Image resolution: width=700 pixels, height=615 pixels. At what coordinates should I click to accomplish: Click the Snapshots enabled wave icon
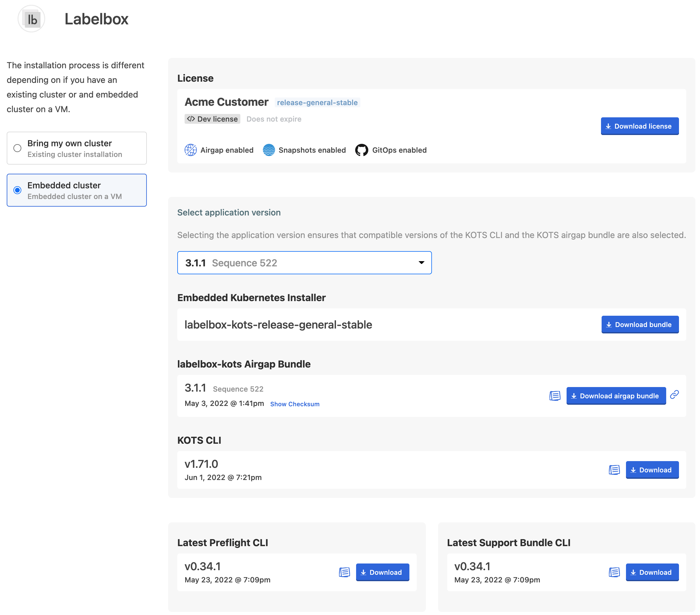point(269,150)
